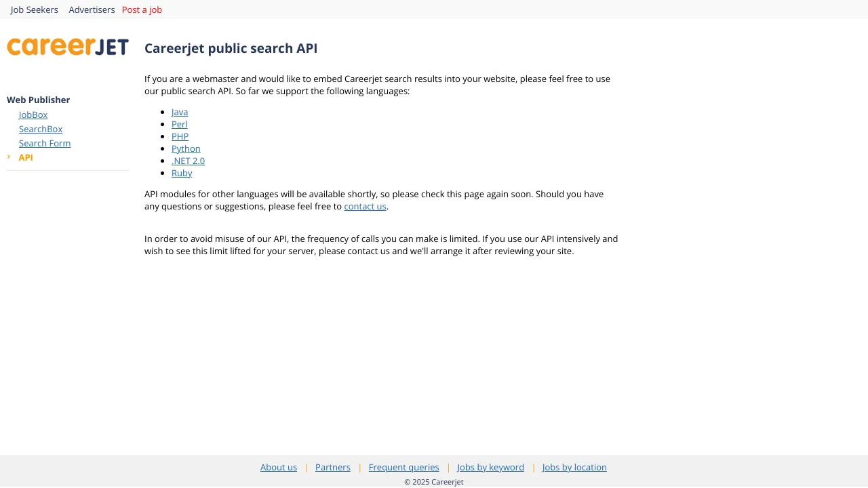The height and width of the screenshot is (488, 868).
Task: Open the Perl API link
Action: (x=180, y=124)
